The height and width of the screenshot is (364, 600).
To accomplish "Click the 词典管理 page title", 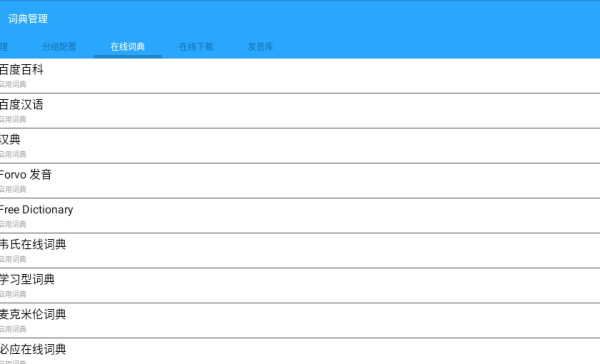I will pos(28,19).
